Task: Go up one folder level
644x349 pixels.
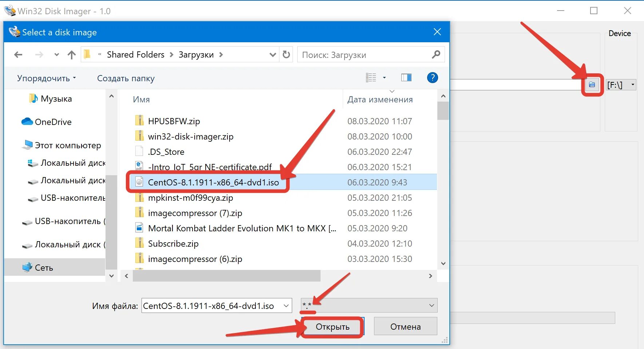Action: tap(72, 55)
